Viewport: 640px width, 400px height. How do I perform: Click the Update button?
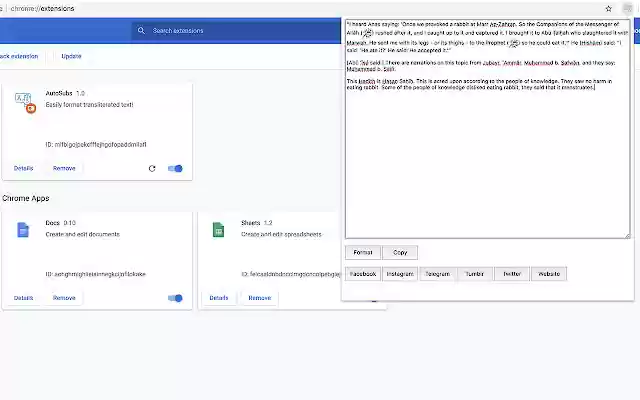(x=71, y=56)
